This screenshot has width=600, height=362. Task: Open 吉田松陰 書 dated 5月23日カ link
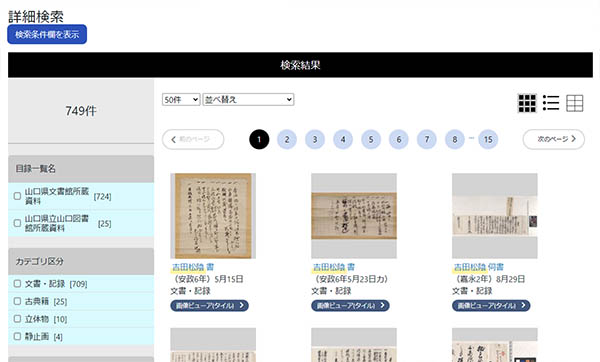pyautogui.click(x=334, y=267)
